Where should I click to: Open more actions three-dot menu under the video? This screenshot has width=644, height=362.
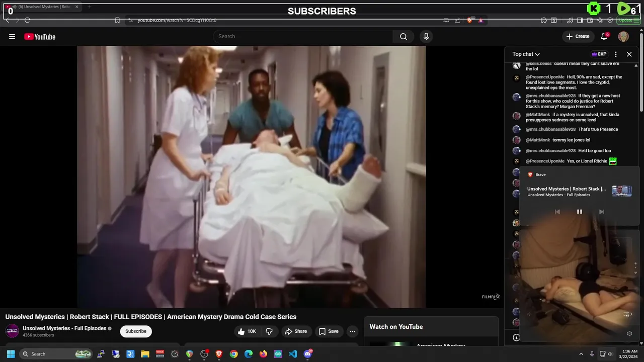(353, 331)
